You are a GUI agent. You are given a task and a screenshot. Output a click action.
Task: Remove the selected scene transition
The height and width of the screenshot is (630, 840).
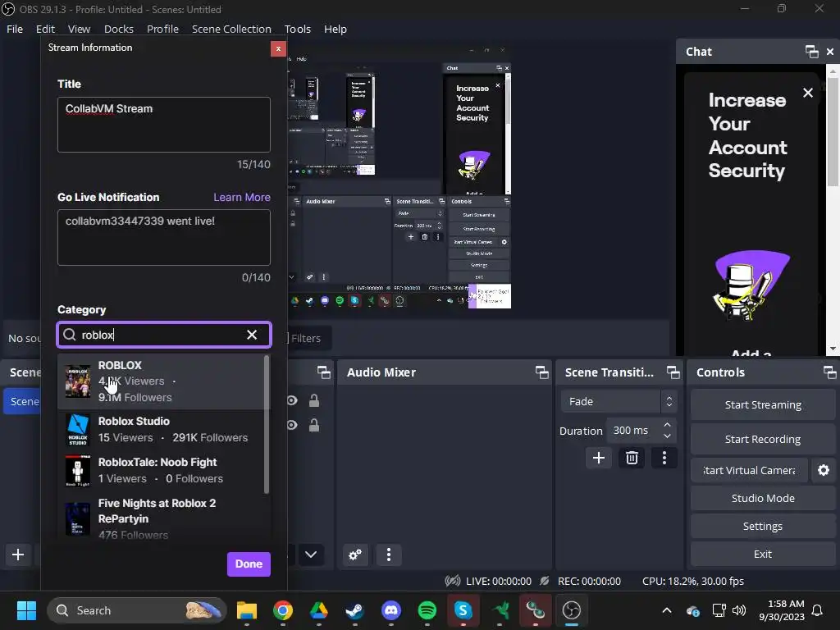point(632,458)
